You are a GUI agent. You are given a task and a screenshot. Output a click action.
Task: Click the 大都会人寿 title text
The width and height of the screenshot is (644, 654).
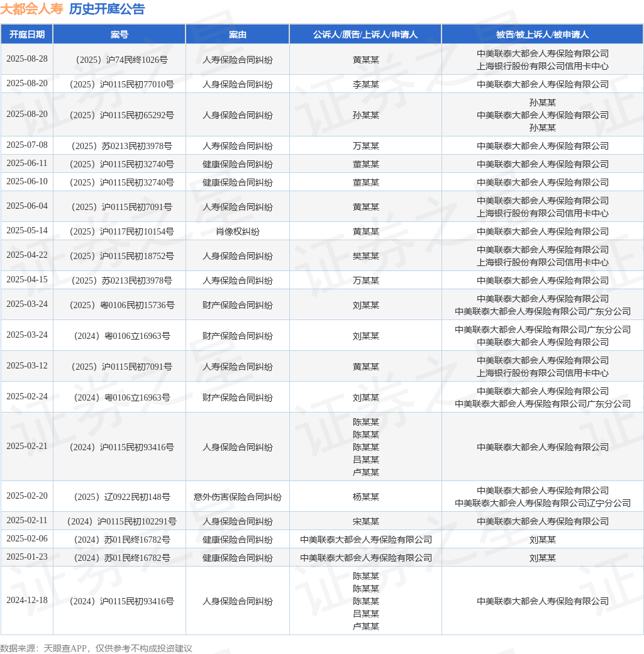[x=31, y=9]
